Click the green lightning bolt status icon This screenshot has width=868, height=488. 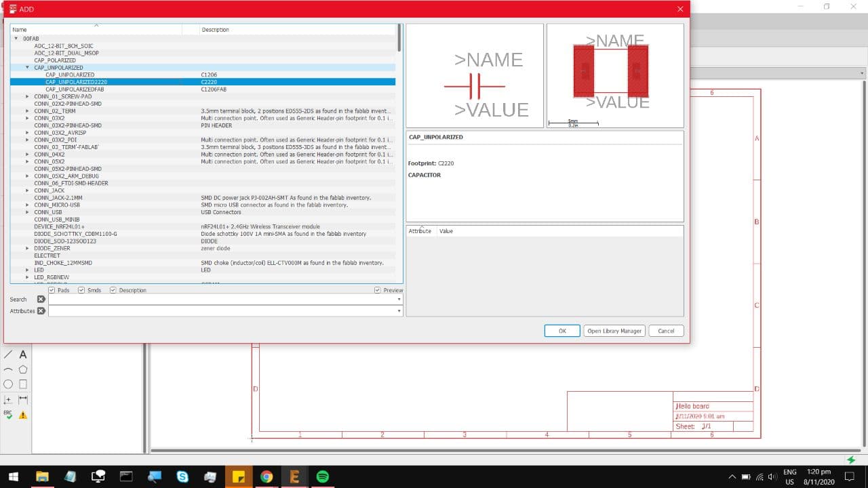851,460
